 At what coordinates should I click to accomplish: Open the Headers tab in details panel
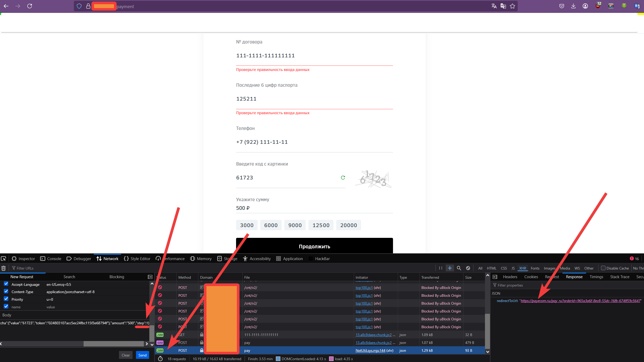coord(510,277)
